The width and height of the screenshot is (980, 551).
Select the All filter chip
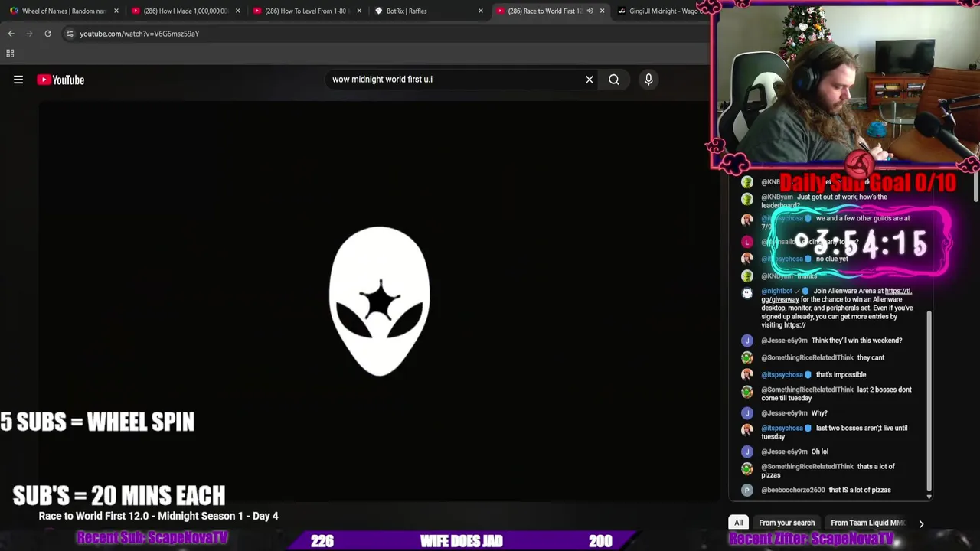[x=738, y=523]
